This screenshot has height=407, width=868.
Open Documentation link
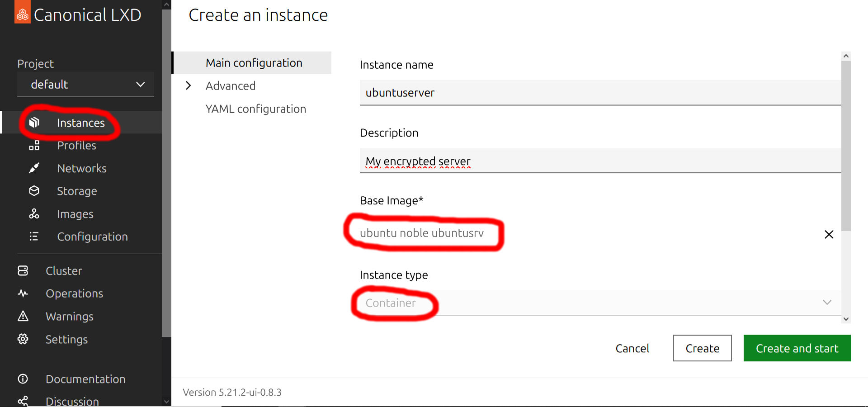(85, 379)
